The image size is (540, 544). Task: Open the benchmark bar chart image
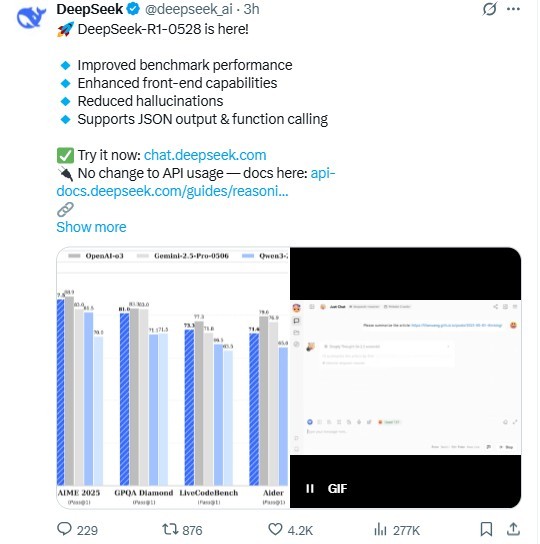point(173,378)
